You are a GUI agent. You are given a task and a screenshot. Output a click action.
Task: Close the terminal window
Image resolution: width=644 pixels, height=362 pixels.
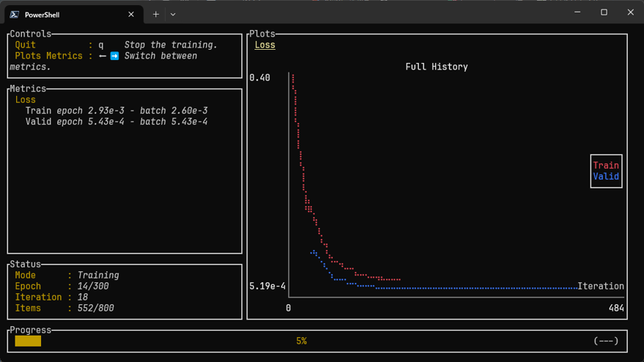pyautogui.click(x=630, y=12)
